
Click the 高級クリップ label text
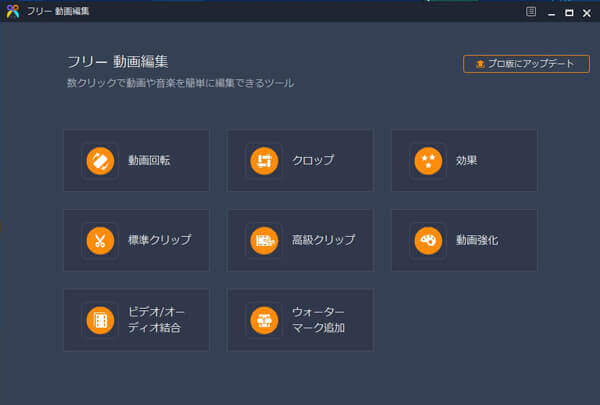pyautogui.click(x=324, y=240)
